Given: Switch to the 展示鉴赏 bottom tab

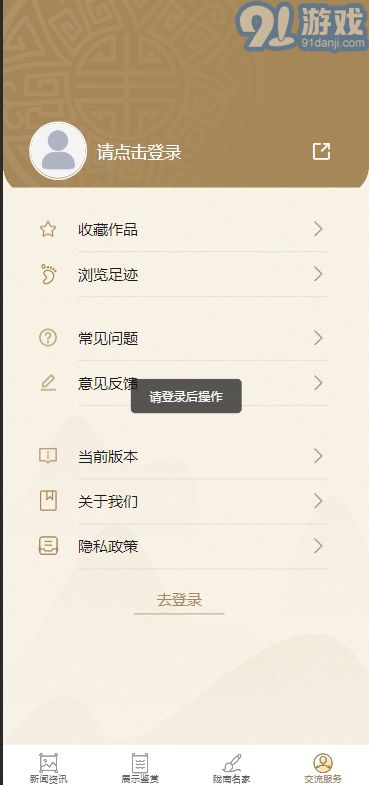Looking at the screenshot, I should [x=140, y=768].
